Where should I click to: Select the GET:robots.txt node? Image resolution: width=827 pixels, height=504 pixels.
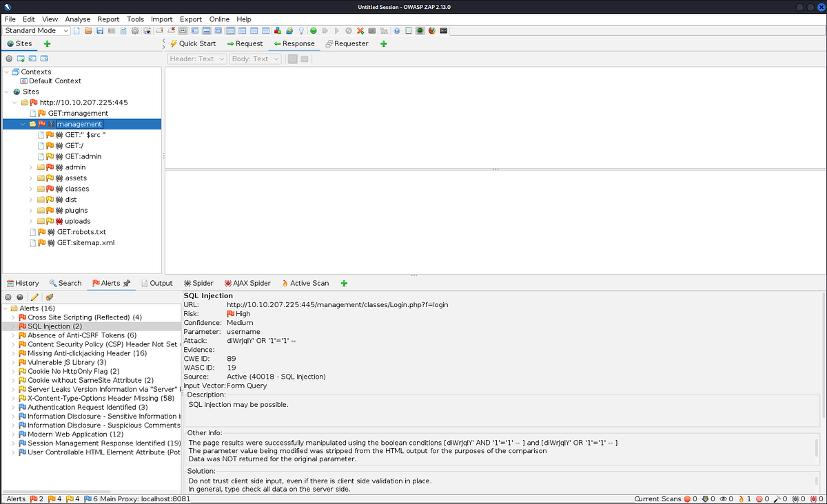point(81,232)
